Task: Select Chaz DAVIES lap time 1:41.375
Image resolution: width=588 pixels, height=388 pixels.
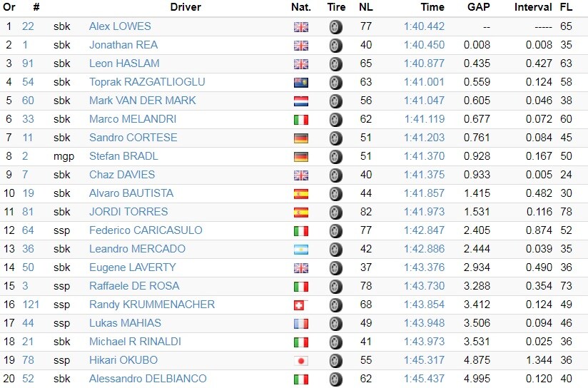Action: point(424,175)
